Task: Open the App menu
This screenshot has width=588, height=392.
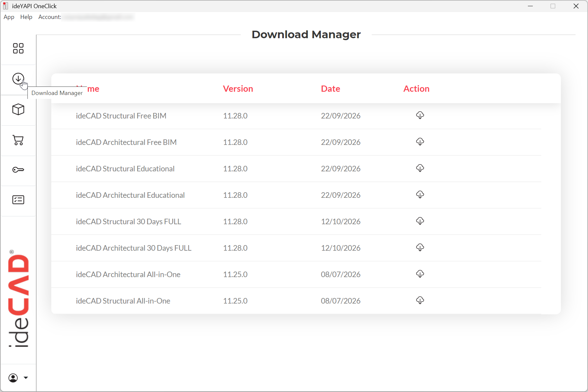Action: pyautogui.click(x=9, y=17)
